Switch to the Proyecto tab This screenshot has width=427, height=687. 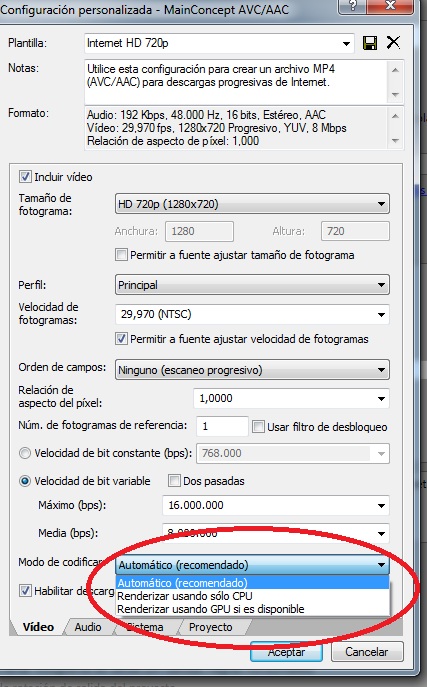211,627
